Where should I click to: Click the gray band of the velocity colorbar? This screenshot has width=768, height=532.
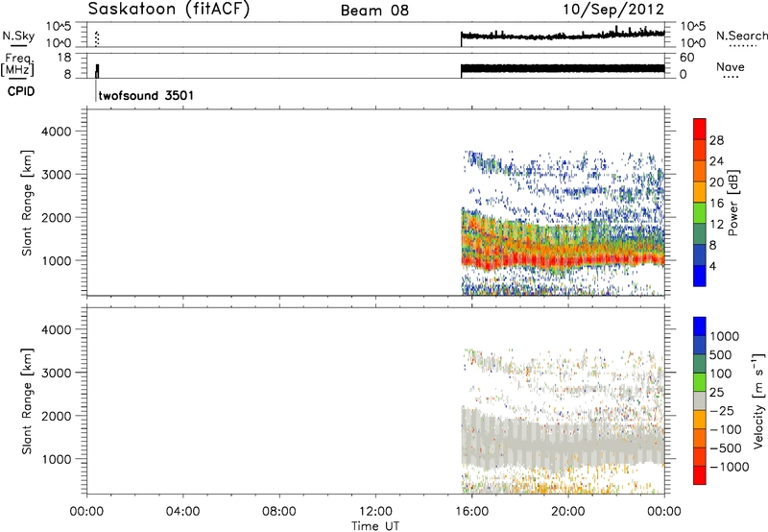tap(700, 400)
